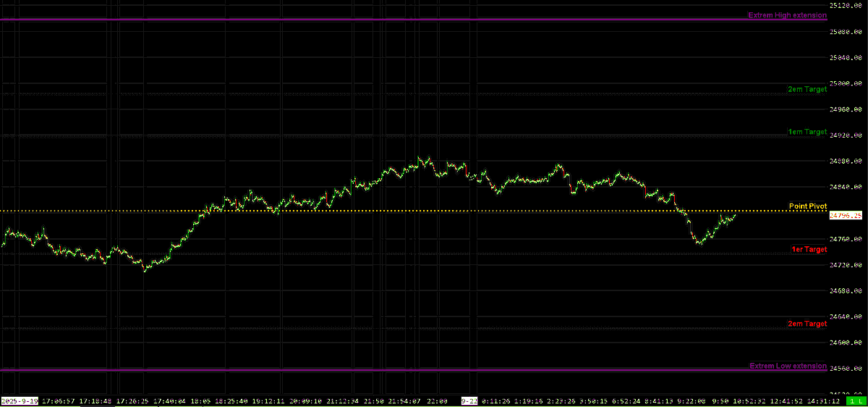This screenshot has height=407, width=868.
Task: Click price axis value 24560.00
Action: (x=846, y=369)
